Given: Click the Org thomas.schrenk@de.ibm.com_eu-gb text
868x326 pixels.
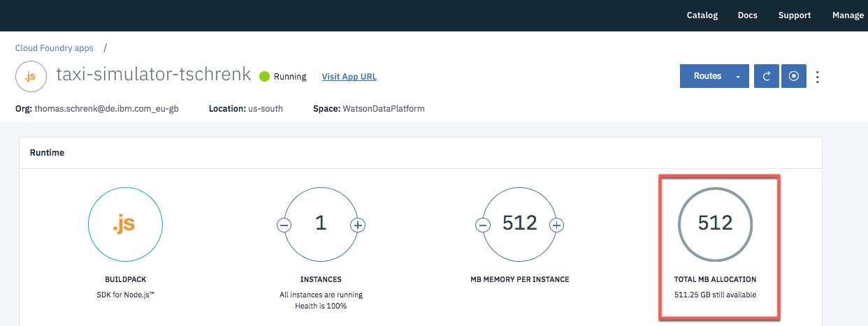Looking at the screenshot, I should click(97, 109).
